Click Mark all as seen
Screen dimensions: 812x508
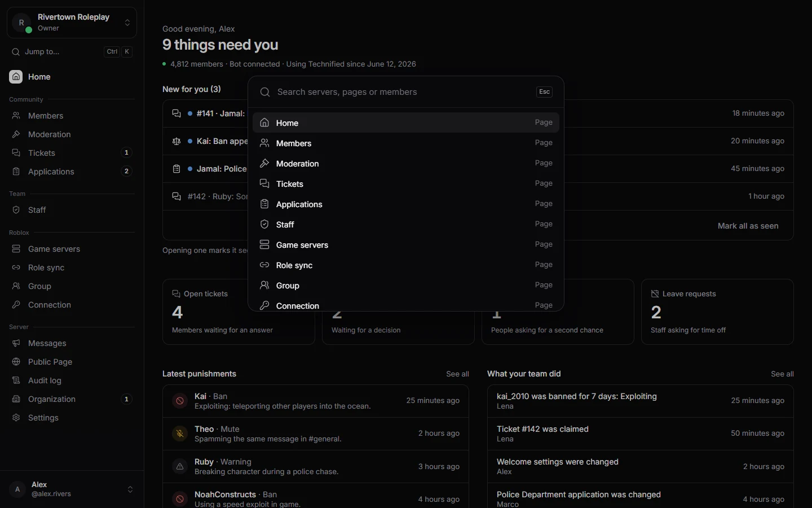748,226
